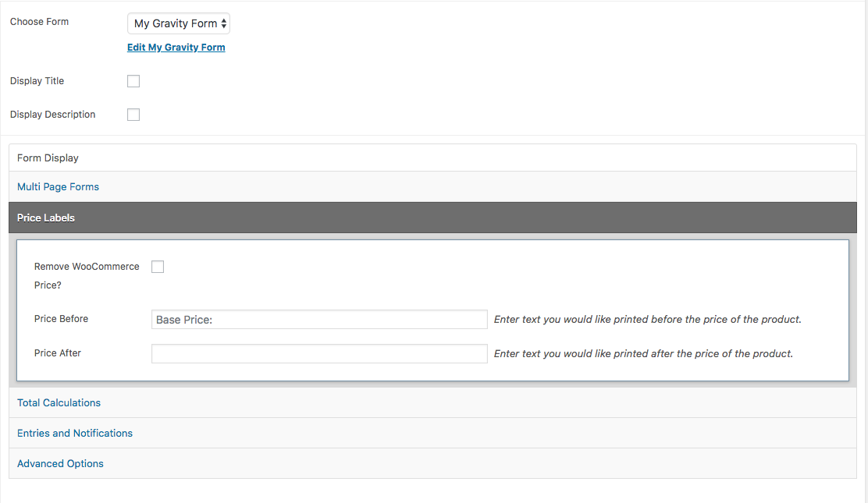Click inside the Price After text field

coord(319,353)
